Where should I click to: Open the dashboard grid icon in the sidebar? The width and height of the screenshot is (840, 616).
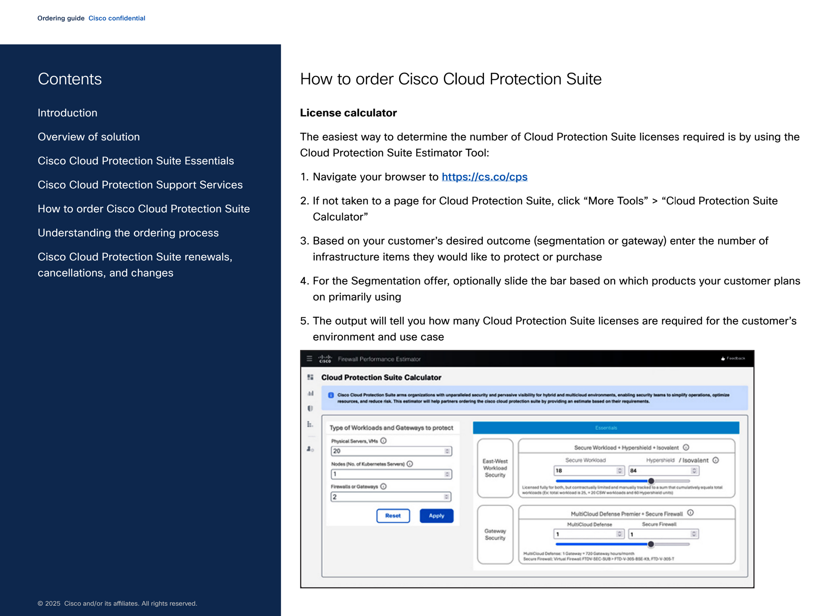[310, 377]
